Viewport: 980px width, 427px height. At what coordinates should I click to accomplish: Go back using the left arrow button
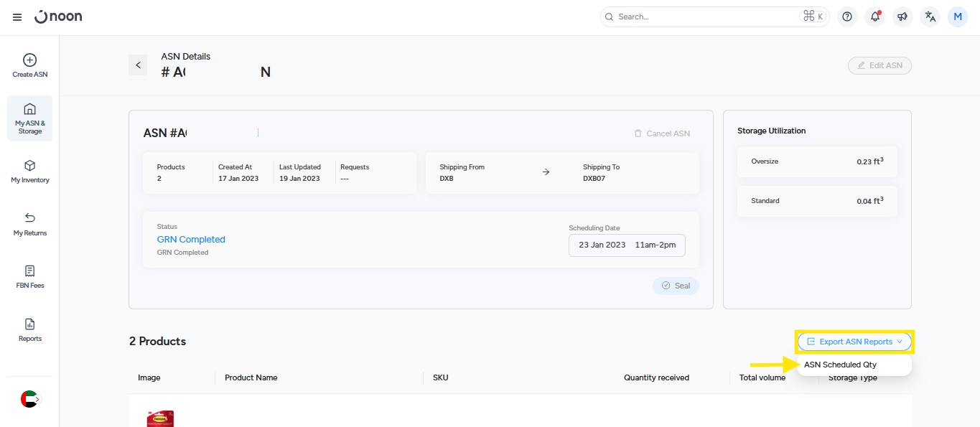[138, 65]
